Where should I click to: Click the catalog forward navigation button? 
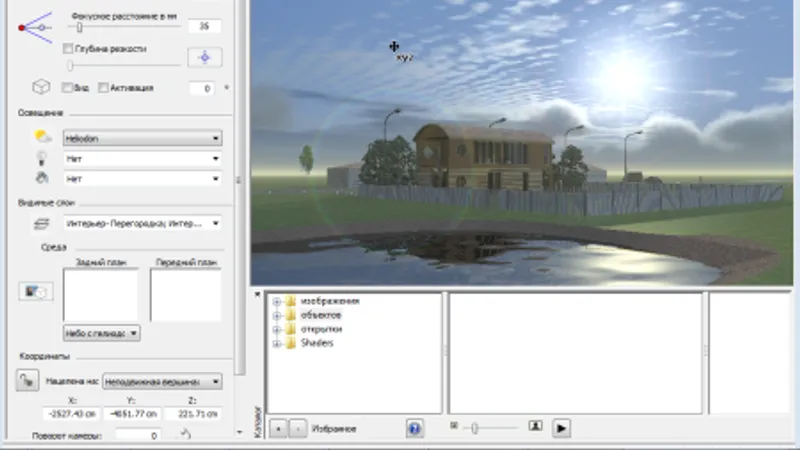point(298,429)
